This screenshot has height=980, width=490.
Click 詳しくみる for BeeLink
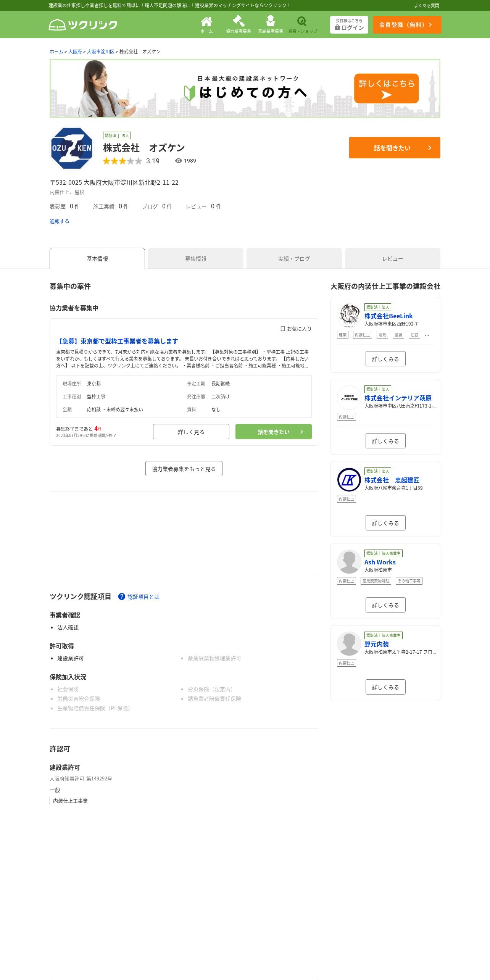tap(385, 359)
